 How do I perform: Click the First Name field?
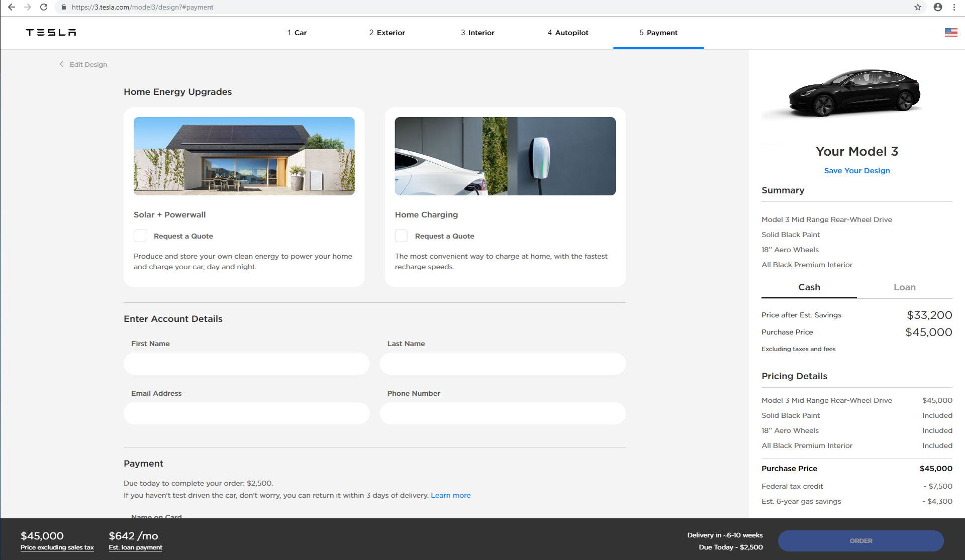pyautogui.click(x=246, y=364)
